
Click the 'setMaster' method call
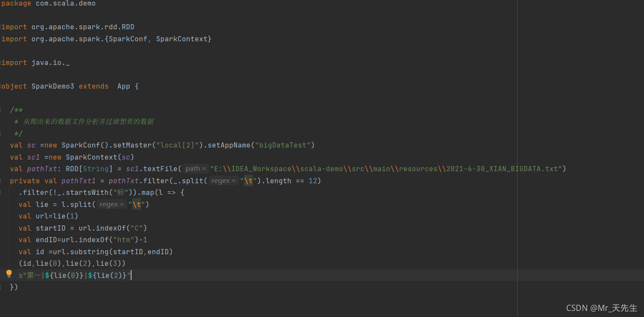click(132, 145)
